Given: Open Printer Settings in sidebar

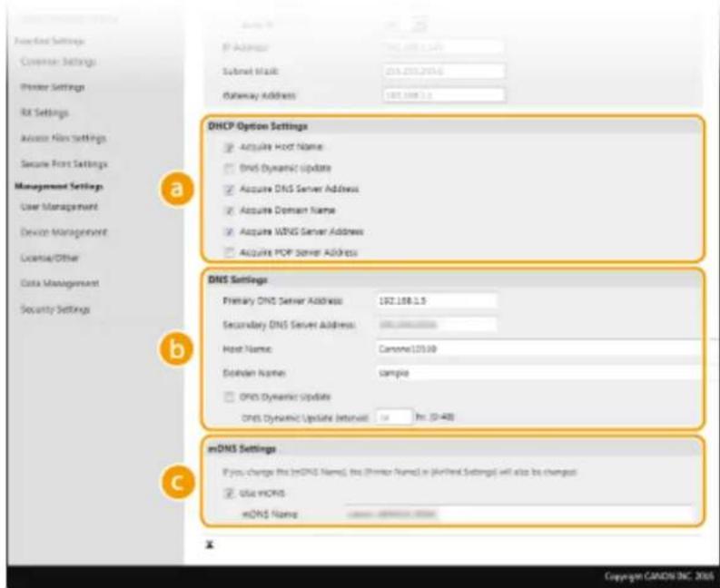Looking at the screenshot, I should point(53,87).
